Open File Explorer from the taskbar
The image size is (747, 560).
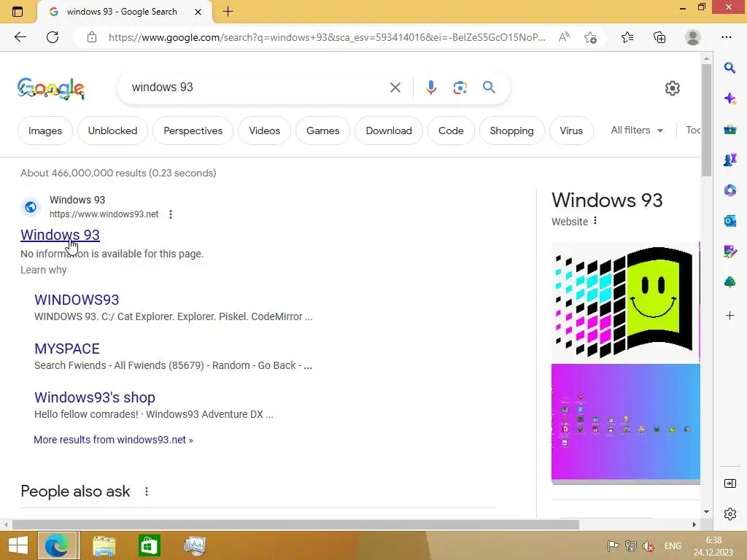click(104, 545)
